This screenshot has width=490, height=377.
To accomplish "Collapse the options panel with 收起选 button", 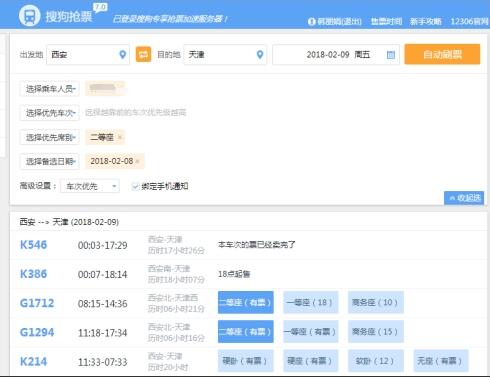I will [x=464, y=198].
